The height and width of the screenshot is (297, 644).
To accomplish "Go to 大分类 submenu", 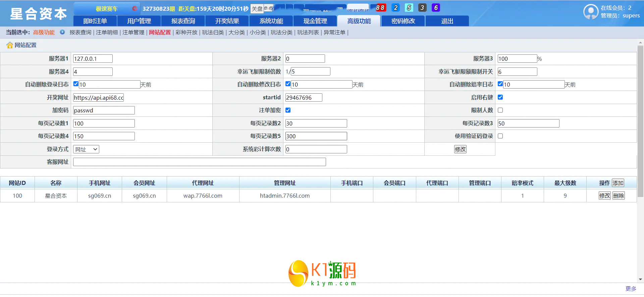I will click(237, 33).
